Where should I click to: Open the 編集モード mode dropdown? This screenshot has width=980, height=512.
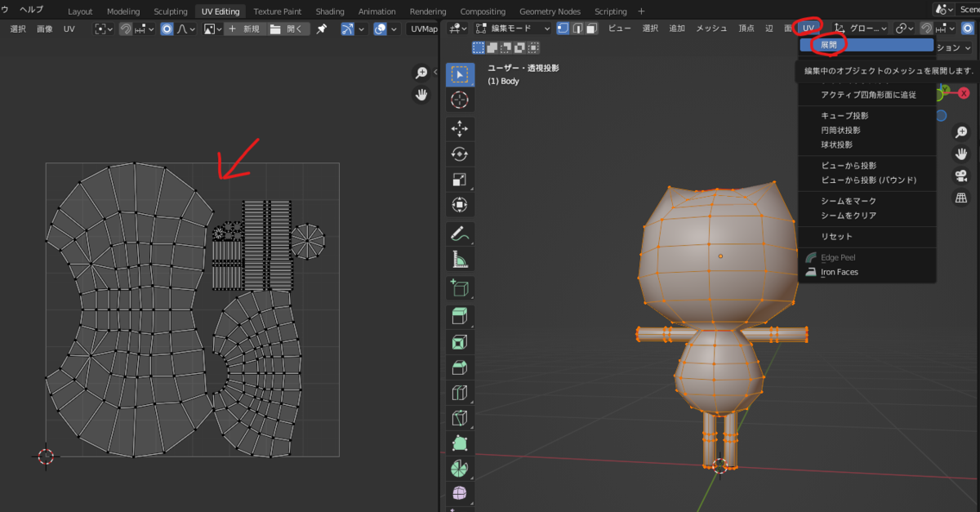pyautogui.click(x=514, y=29)
